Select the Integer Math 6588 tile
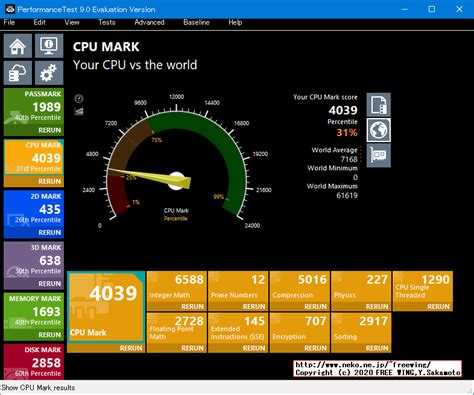The image size is (474, 395). [x=176, y=287]
